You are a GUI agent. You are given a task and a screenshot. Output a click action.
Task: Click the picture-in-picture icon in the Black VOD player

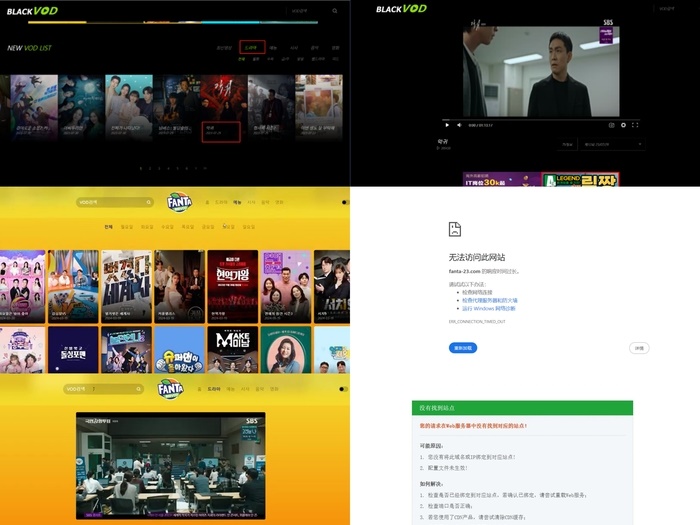coord(612,125)
